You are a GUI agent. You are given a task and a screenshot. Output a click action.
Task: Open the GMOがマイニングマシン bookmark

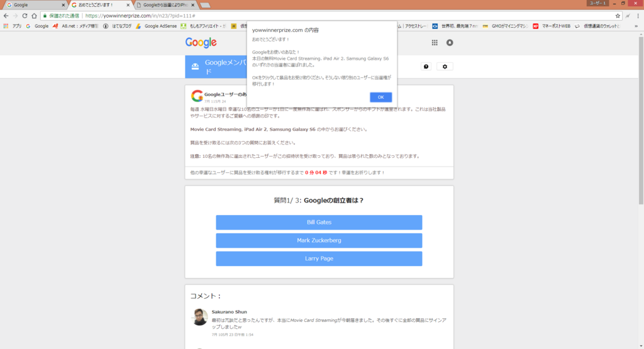(505, 26)
